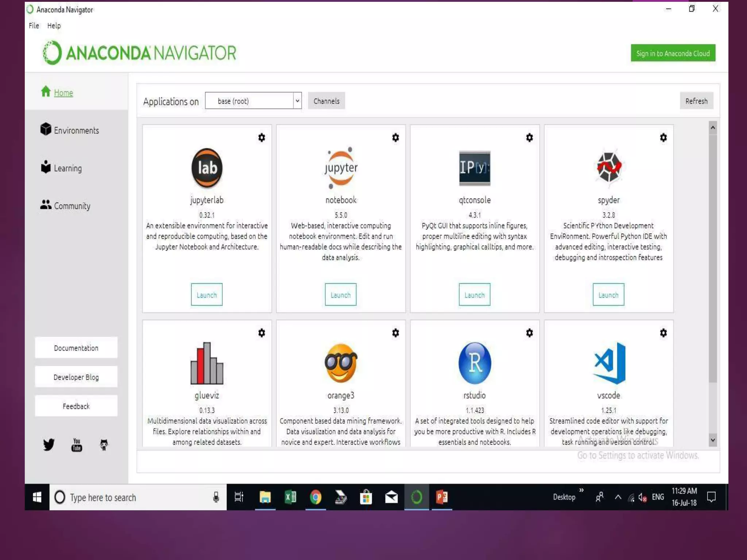This screenshot has width=747, height=560.
Task: Expand hidden system tray icons chevron
Action: coord(618,497)
